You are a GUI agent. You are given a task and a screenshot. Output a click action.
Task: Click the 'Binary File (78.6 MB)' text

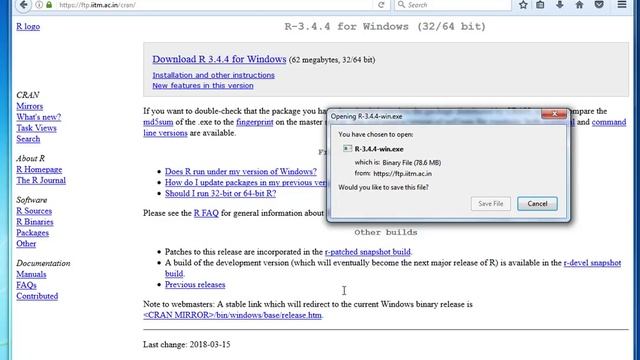coord(411,162)
